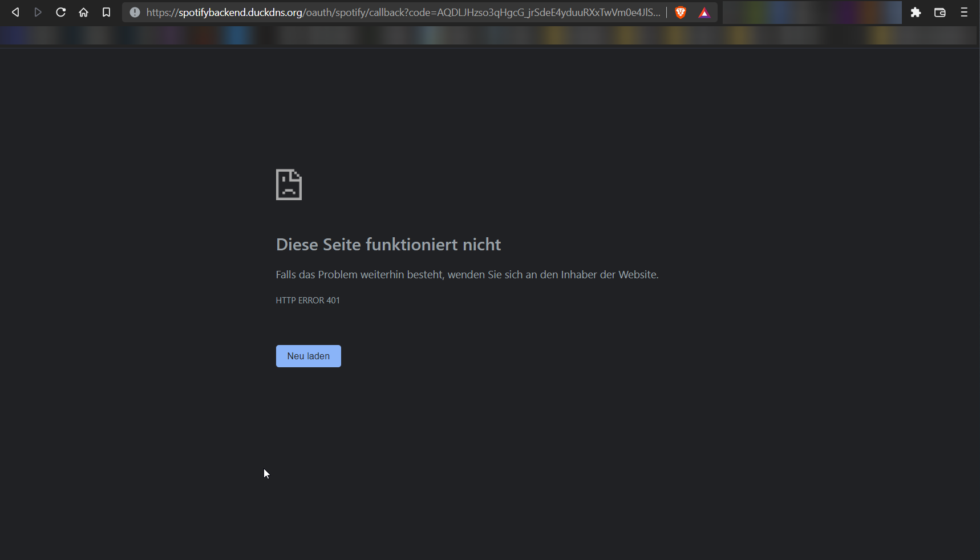Viewport: 980px width, 560px height.
Task: Reload the page using the refresh icon
Action: 60,12
